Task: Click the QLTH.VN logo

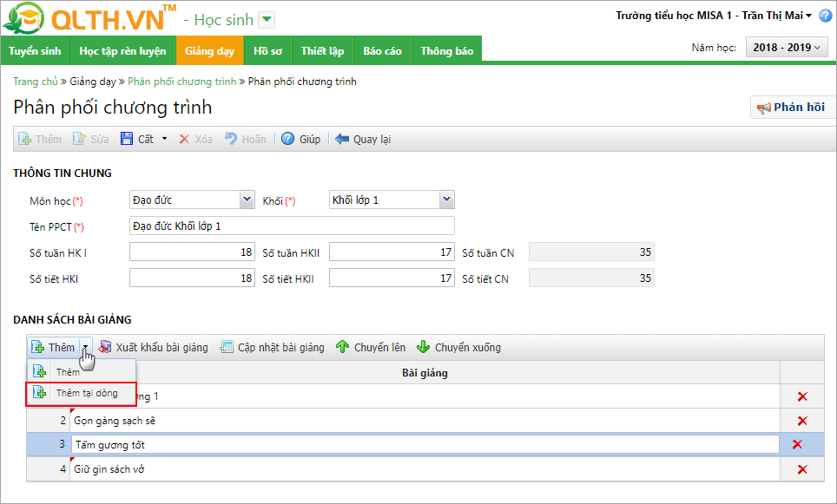Action: 89,18
